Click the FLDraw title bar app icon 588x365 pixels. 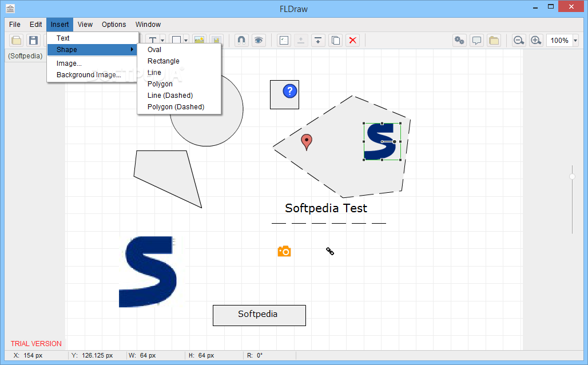[10, 8]
